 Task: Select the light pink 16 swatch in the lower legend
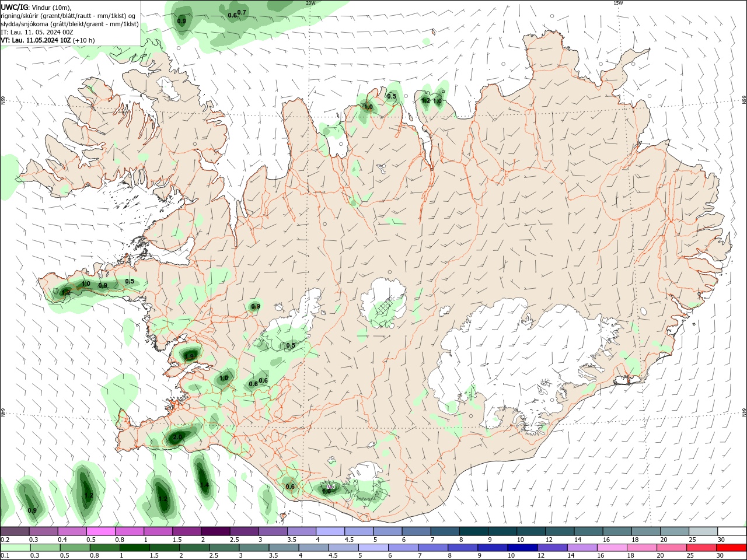(x=612, y=548)
